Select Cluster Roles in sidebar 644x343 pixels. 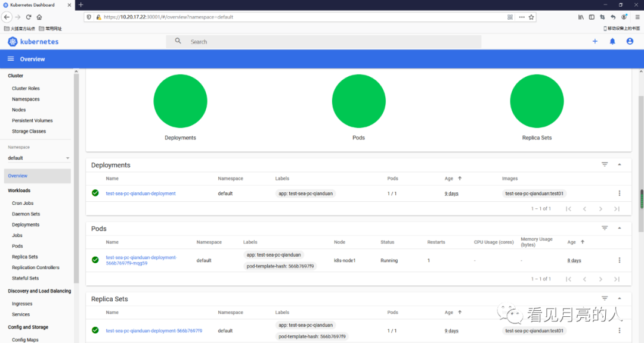point(26,88)
